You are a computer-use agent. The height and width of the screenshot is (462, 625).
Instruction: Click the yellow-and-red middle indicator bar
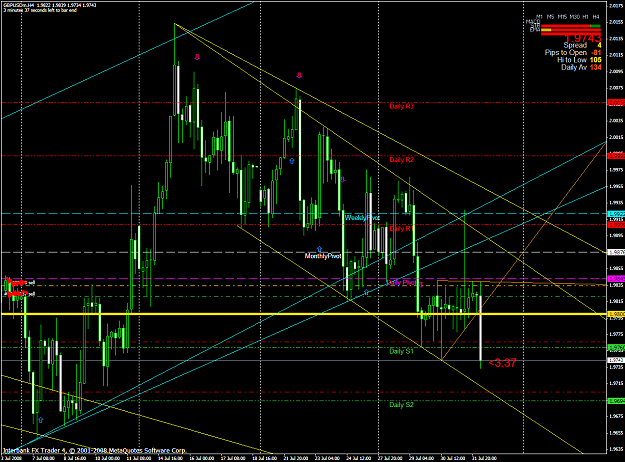click(570, 30)
